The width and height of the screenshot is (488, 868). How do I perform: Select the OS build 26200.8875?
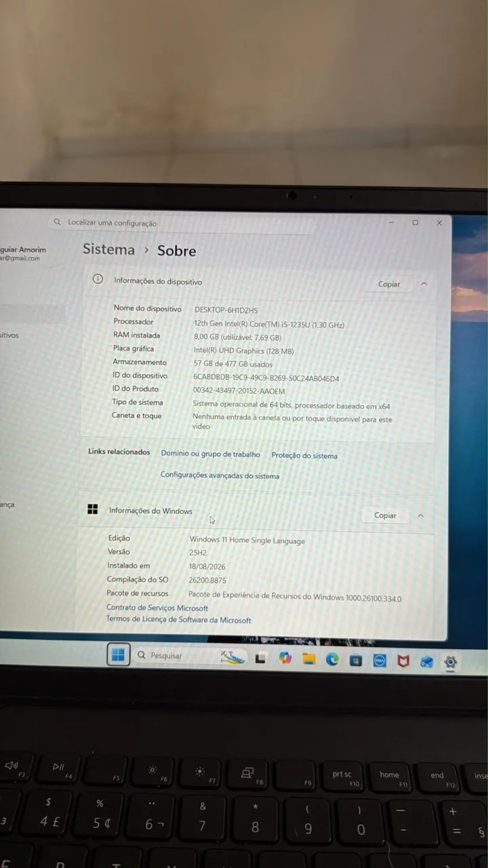pos(207,580)
